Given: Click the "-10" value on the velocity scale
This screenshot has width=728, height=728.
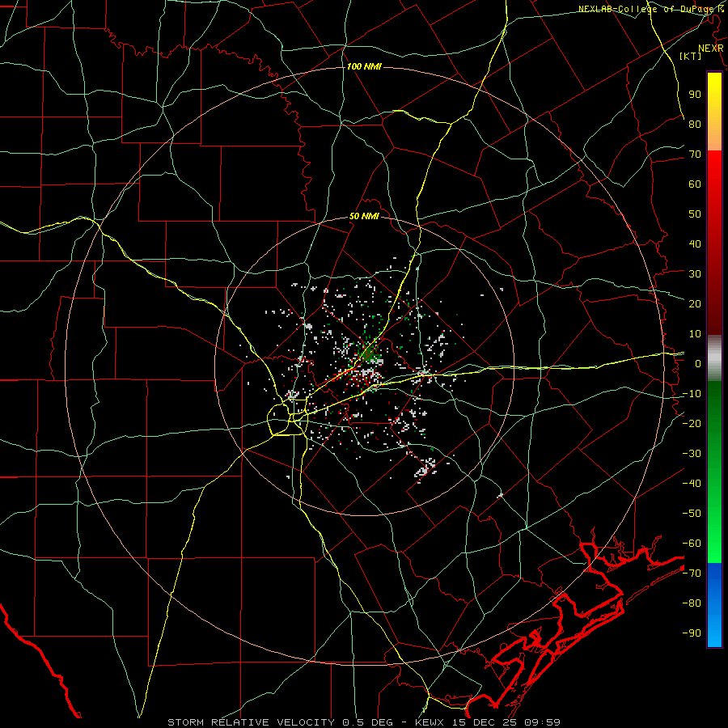Looking at the screenshot, I should tap(692, 394).
